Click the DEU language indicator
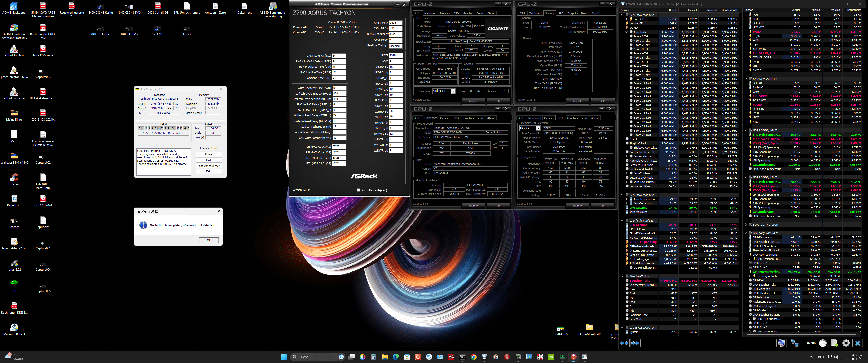The height and width of the screenshot is (363, 868). [821, 357]
